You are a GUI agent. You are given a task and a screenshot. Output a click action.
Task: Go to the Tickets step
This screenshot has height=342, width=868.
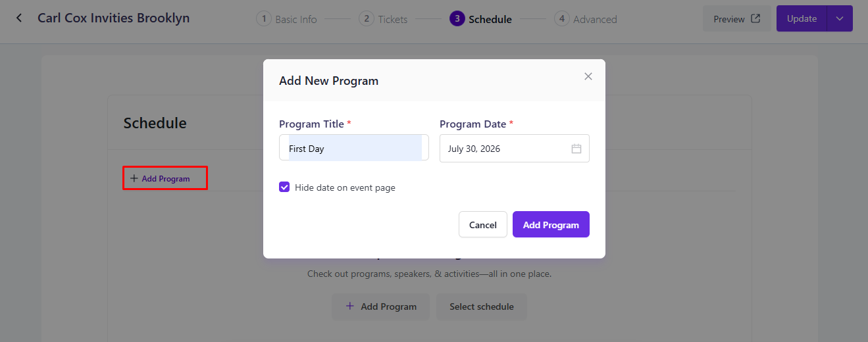393,20
